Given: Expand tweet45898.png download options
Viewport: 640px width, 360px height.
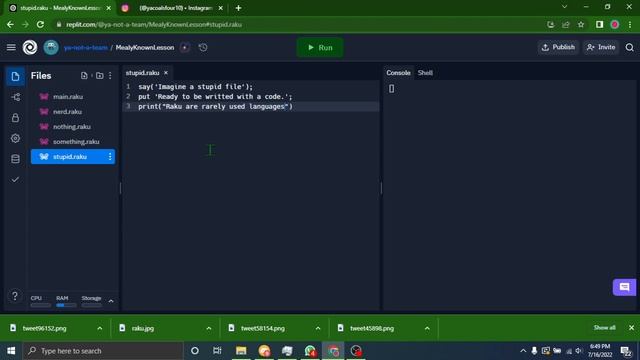Looking at the screenshot, I should pyautogui.click(x=427, y=328).
